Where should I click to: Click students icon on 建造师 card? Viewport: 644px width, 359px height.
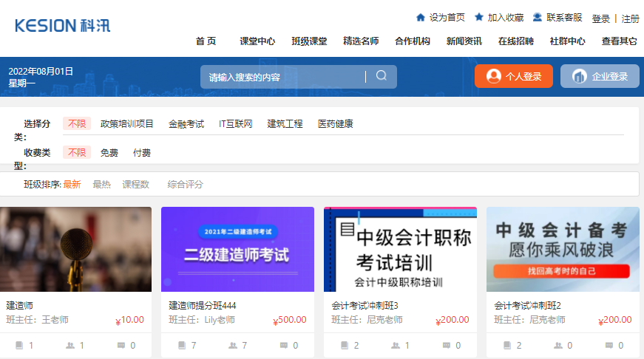[70, 346]
